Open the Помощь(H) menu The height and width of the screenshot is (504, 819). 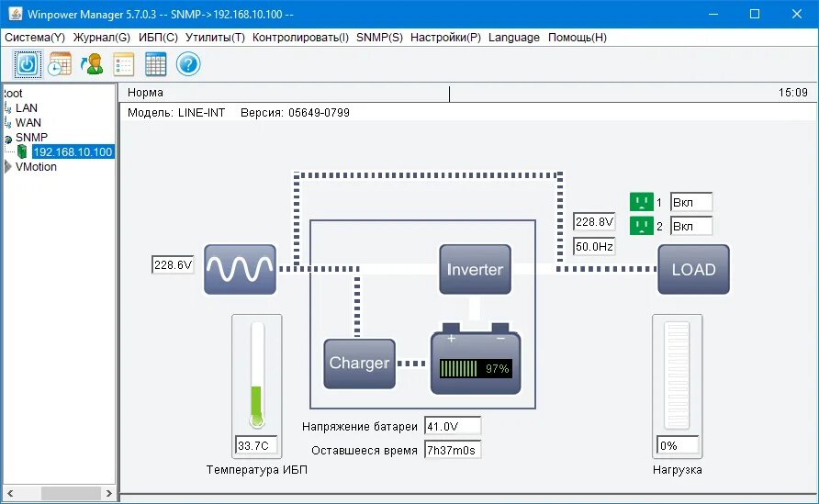(578, 38)
